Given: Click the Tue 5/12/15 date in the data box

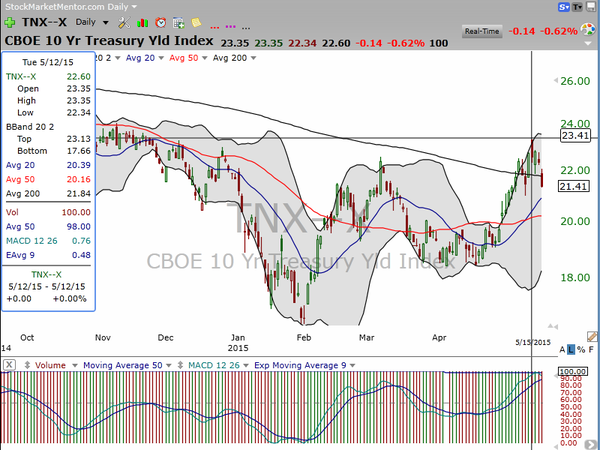Looking at the screenshot, I should click(x=48, y=62).
